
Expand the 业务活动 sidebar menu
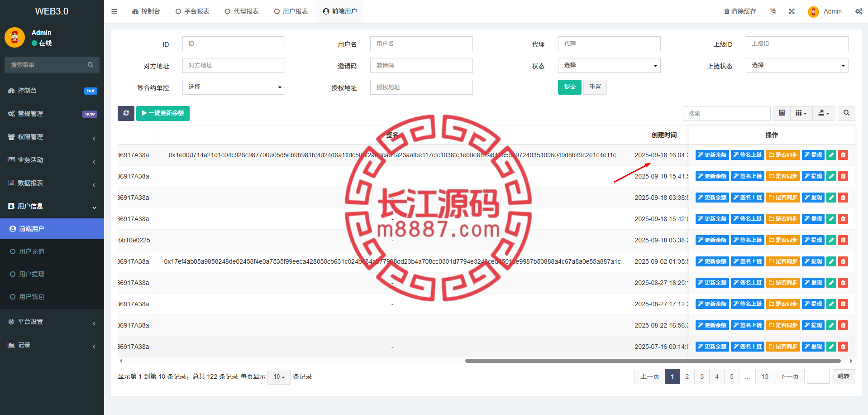52,160
